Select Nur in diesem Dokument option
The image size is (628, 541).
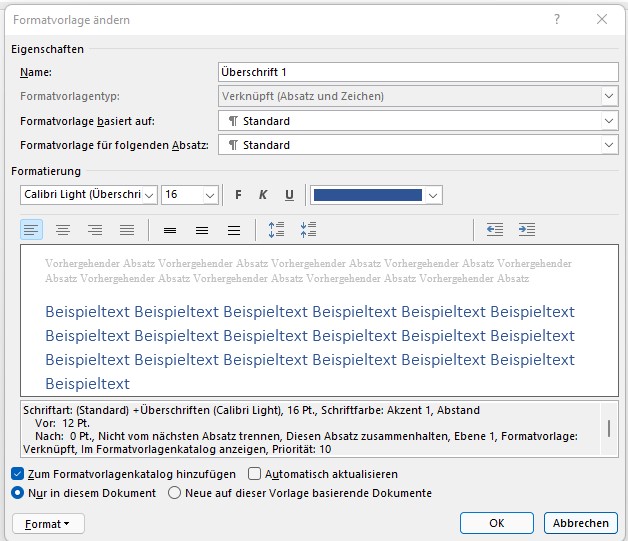tap(18, 493)
